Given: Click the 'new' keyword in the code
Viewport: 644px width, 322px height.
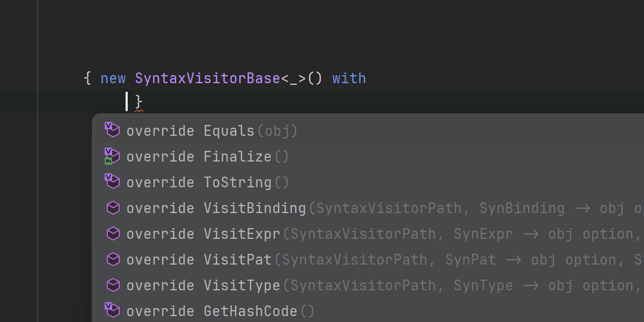Looking at the screenshot, I should pos(113,78).
